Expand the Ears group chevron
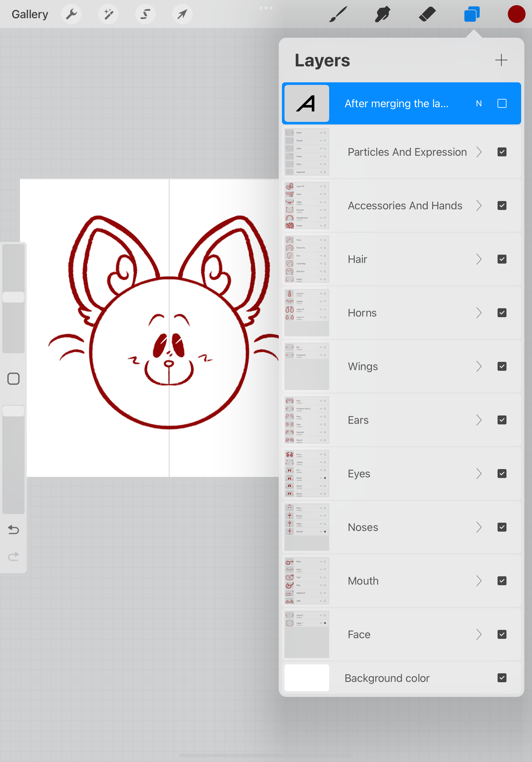532x762 pixels. click(x=479, y=420)
